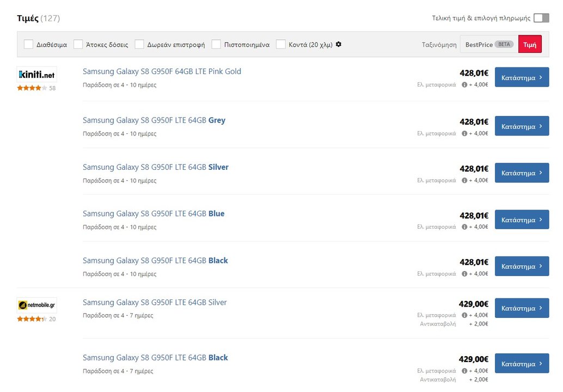Open netmobile.gr Galaxy S8 Silver listing
This screenshot has width=563, height=392.
click(155, 302)
